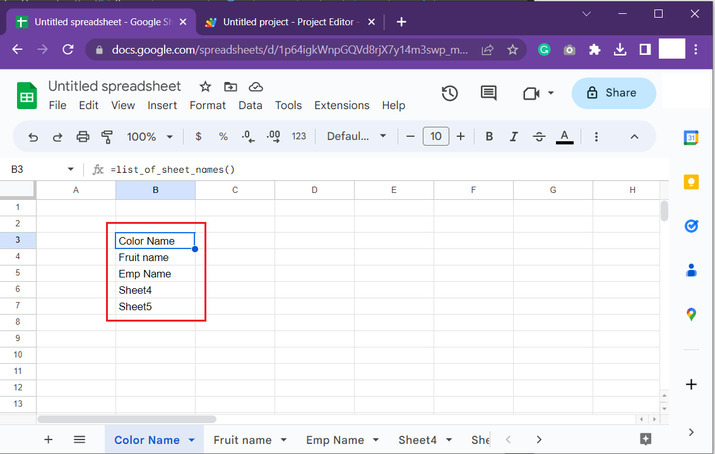Switch to the Fruit name sheet tab

(x=242, y=440)
